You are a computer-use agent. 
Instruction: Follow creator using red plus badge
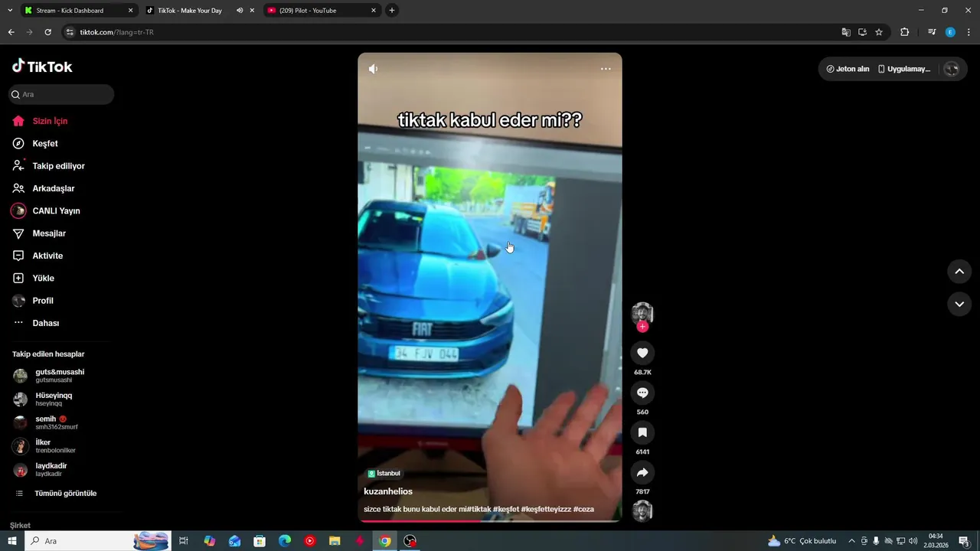coord(642,327)
